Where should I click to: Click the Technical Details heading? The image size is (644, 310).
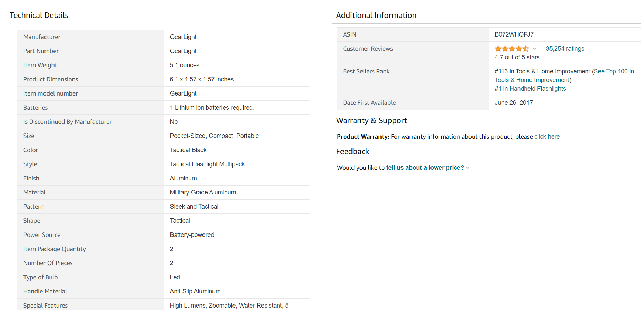pyautogui.click(x=39, y=15)
